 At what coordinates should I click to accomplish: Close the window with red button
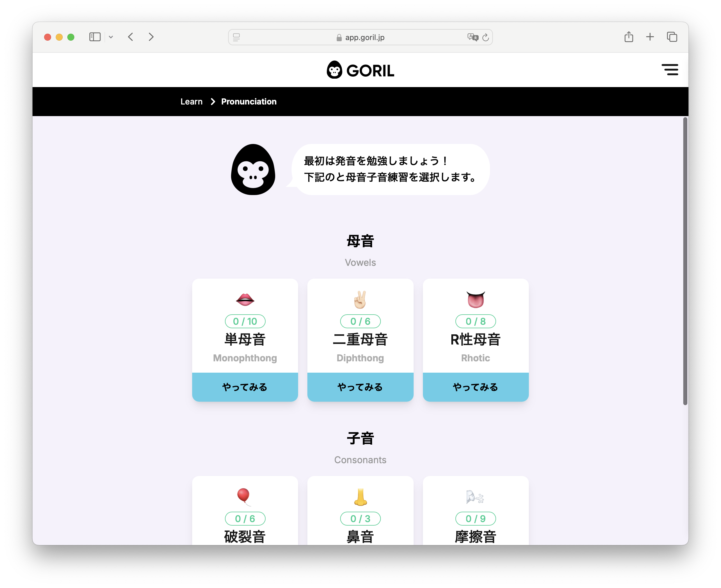tap(47, 37)
